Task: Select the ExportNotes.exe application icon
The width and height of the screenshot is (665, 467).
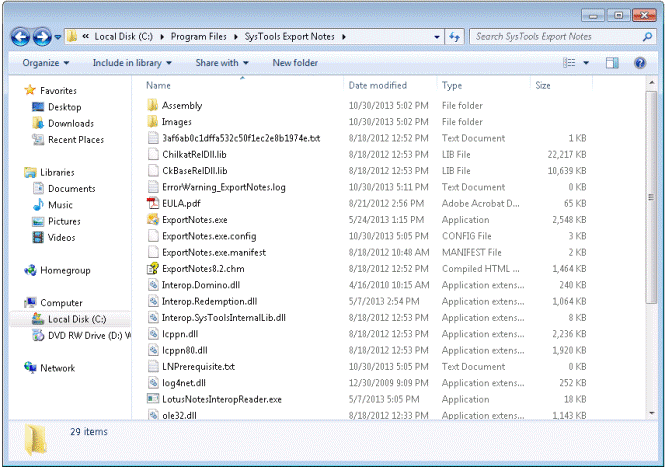Action: click(153, 219)
